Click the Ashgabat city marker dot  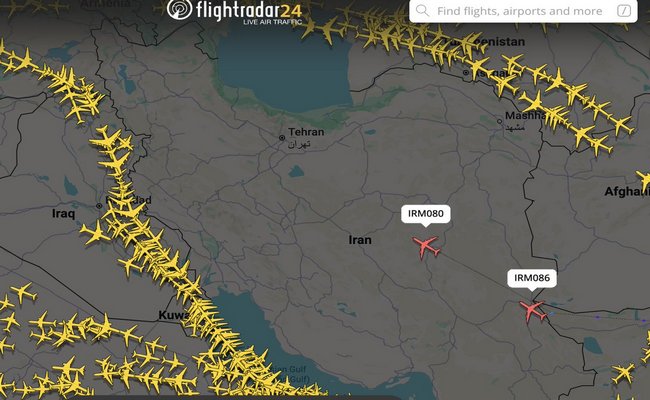pos(466,73)
